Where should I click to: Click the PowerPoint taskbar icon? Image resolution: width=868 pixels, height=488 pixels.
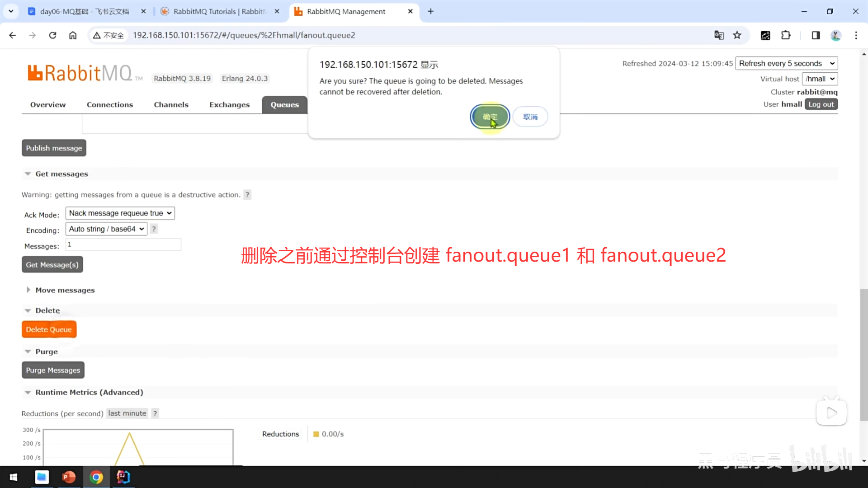(69, 477)
